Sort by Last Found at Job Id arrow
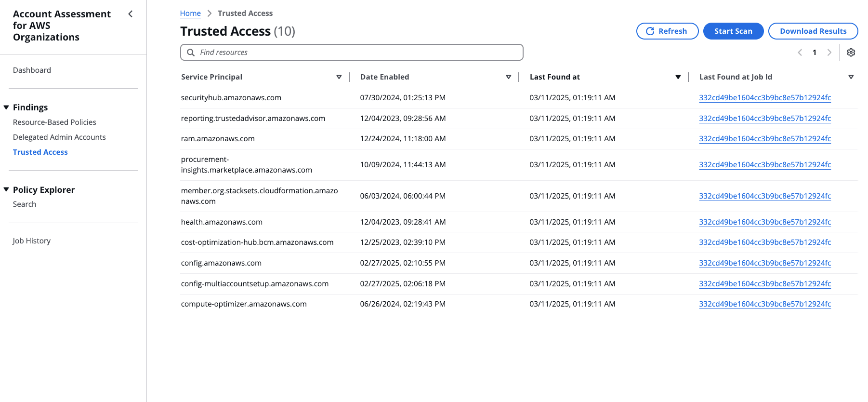Image resolution: width=868 pixels, height=402 pixels. 851,77
